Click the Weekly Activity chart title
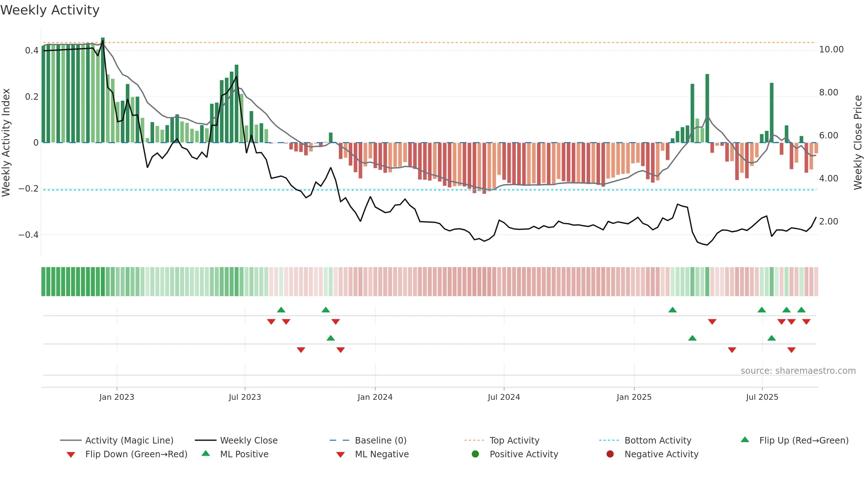This screenshot has width=868, height=488. coord(50,10)
